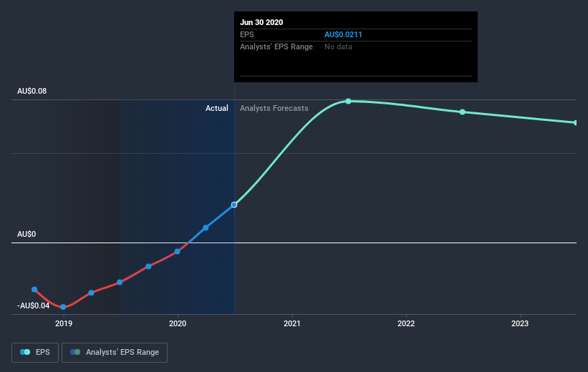Click the 2023 x-axis label

(520, 323)
